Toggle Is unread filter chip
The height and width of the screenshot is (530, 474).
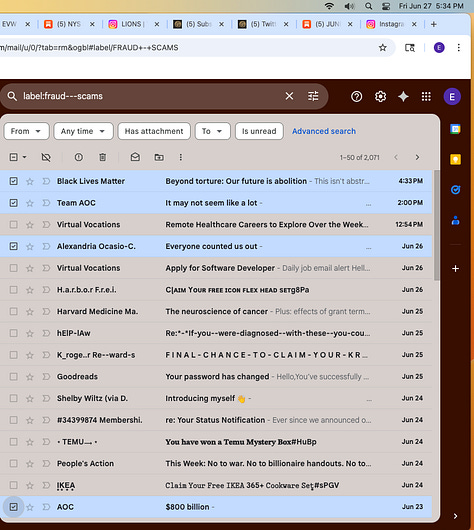coord(259,131)
